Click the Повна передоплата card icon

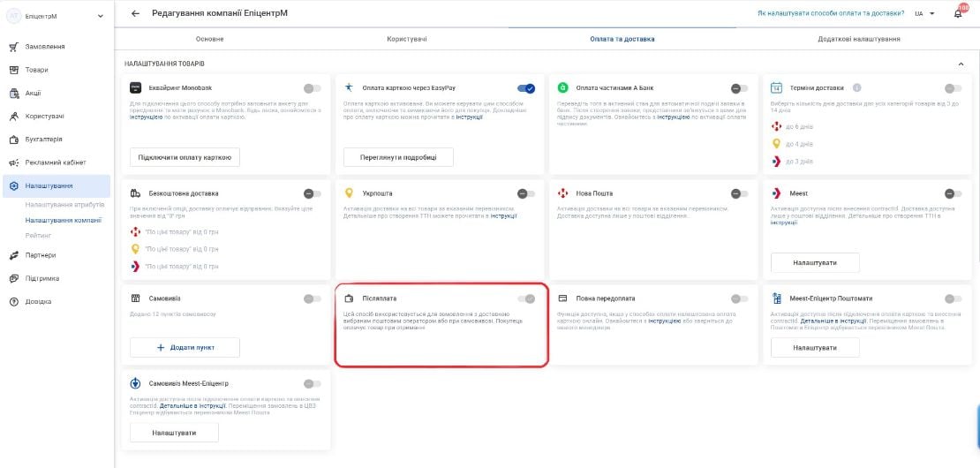pyautogui.click(x=563, y=298)
